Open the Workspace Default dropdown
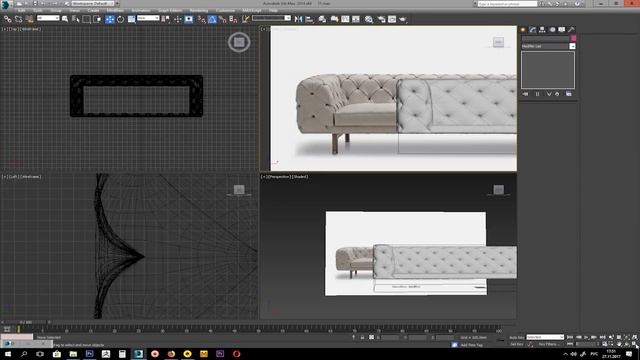This screenshot has height=360, width=640. click(94, 3)
